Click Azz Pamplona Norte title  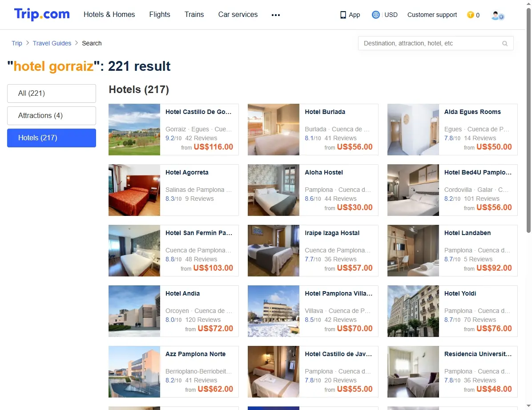click(195, 354)
